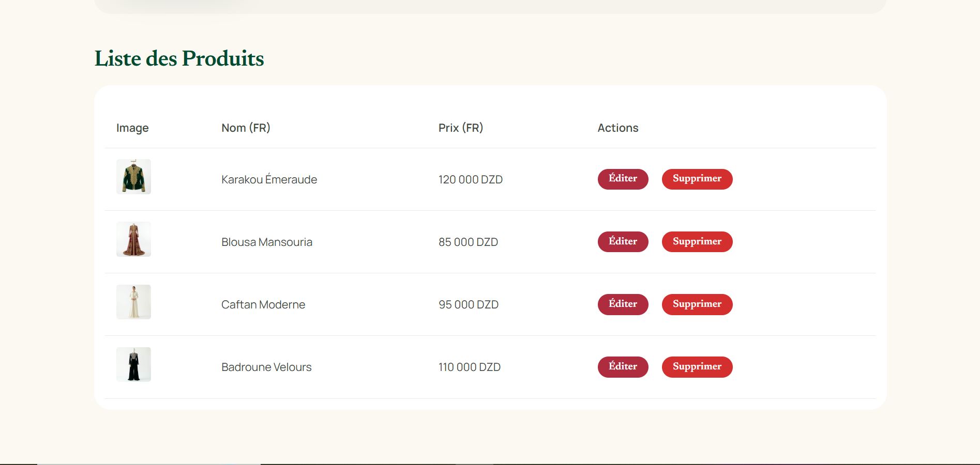Open the Blousa Mansouria thumbnail image
This screenshot has width=980, height=465.
click(133, 239)
